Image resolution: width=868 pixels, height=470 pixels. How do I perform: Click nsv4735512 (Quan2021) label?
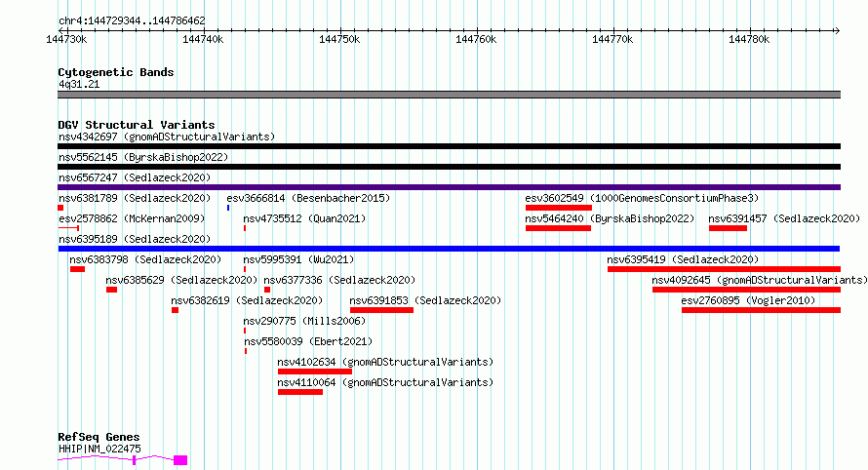(x=304, y=218)
